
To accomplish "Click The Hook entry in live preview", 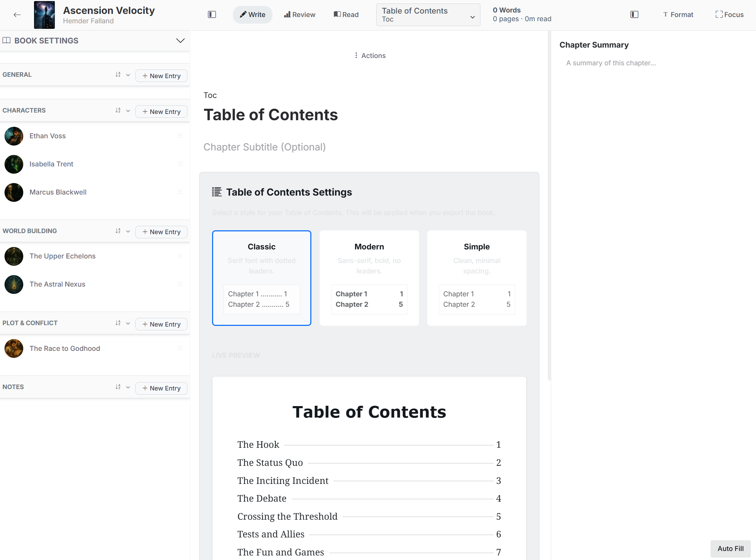I will coord(369,445).
